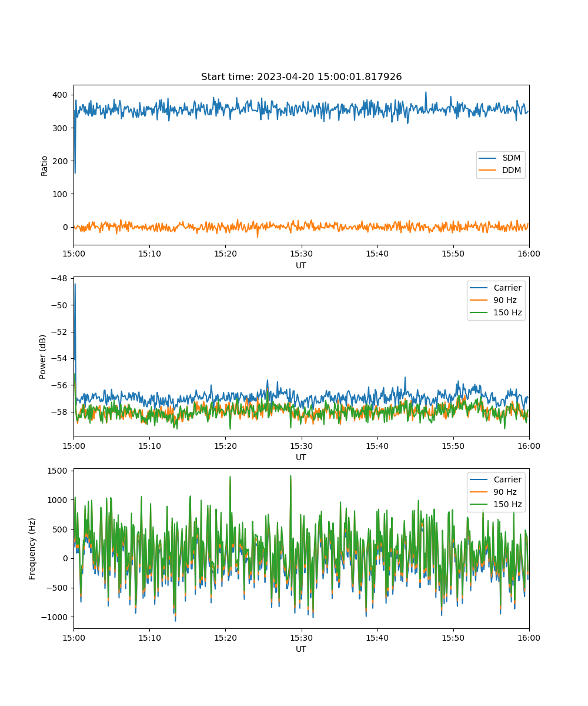Click the 500 tick on the Frequency axis

click(x=61, y=529)
